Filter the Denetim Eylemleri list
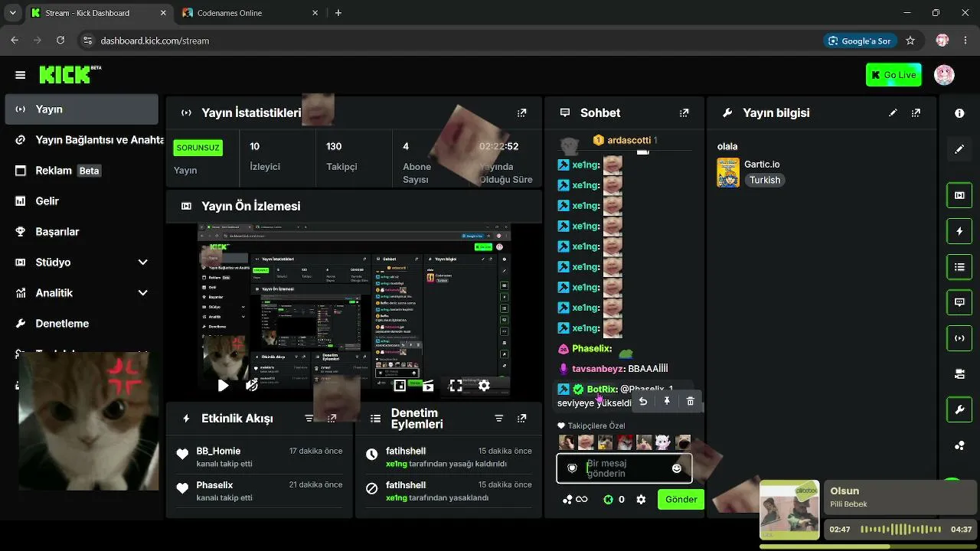980x551 pixels. pos(499,419)
